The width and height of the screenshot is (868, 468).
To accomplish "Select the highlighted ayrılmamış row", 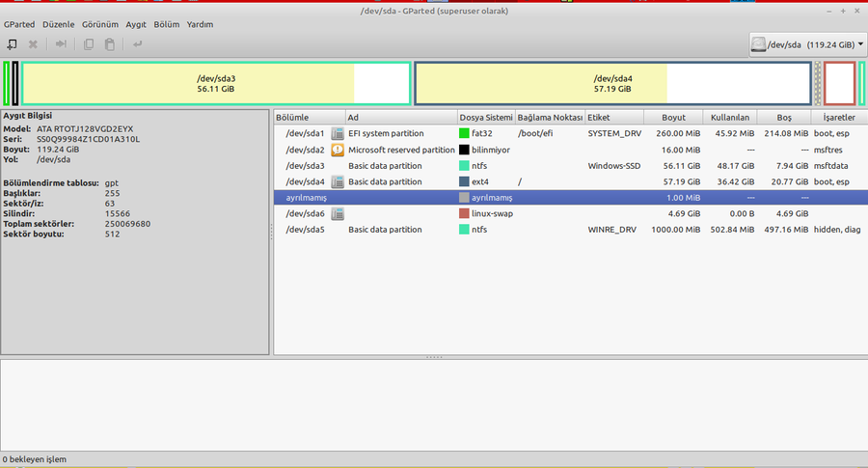I will pos(571,198).
